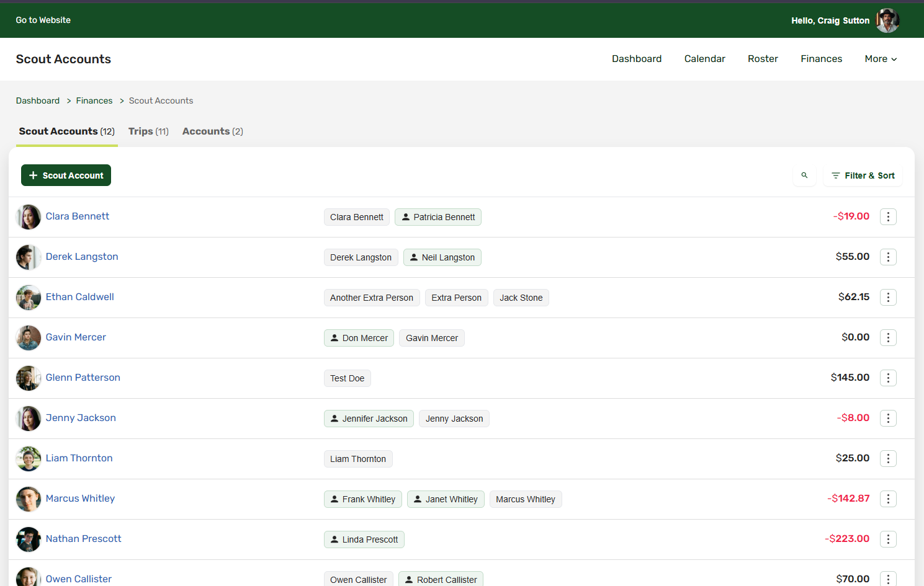Click the Hello, Craig Sutton greeting
This screenshot has height=586, width=924.
tap(830, 20)
